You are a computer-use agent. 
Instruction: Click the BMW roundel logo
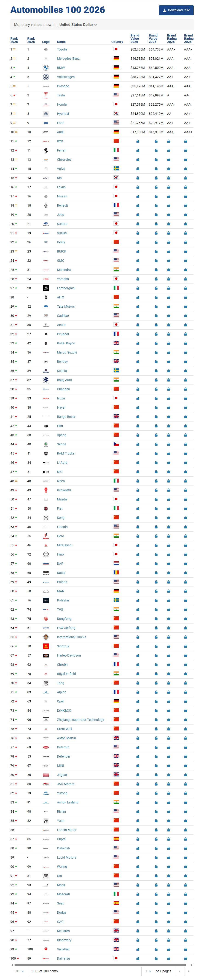click(x=46, y=68)
